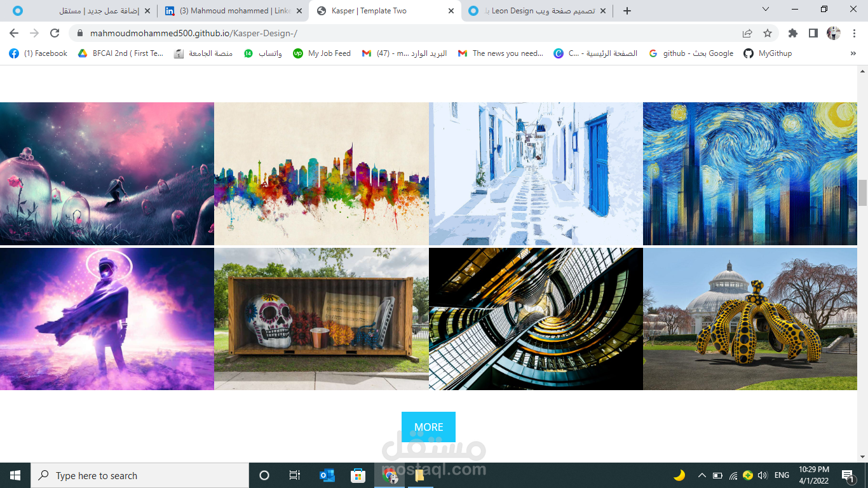This screenshot has width=868, height=488.
Task: Open the pink galaxy landscape image
Action: (107, 173)
